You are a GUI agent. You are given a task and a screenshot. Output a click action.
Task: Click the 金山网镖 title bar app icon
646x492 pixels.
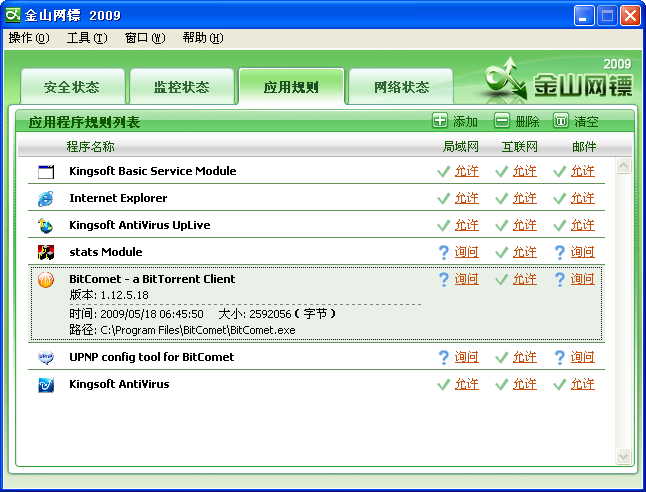13,15
